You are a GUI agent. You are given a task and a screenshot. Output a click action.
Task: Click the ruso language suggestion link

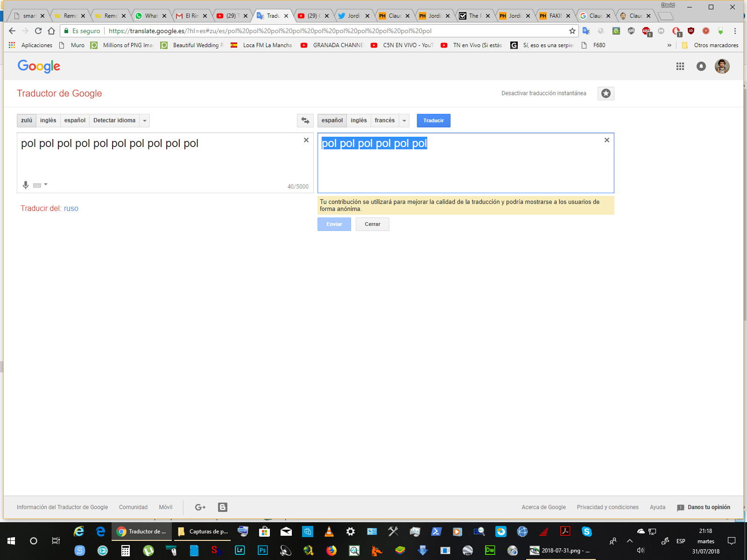tap(71, 209)
